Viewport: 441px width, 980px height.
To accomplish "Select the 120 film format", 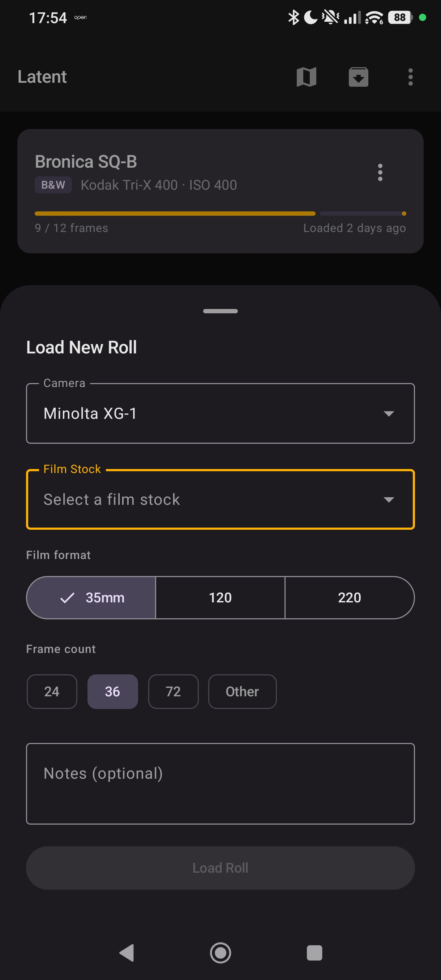I will pyautogui.click(x=220, y=597).
